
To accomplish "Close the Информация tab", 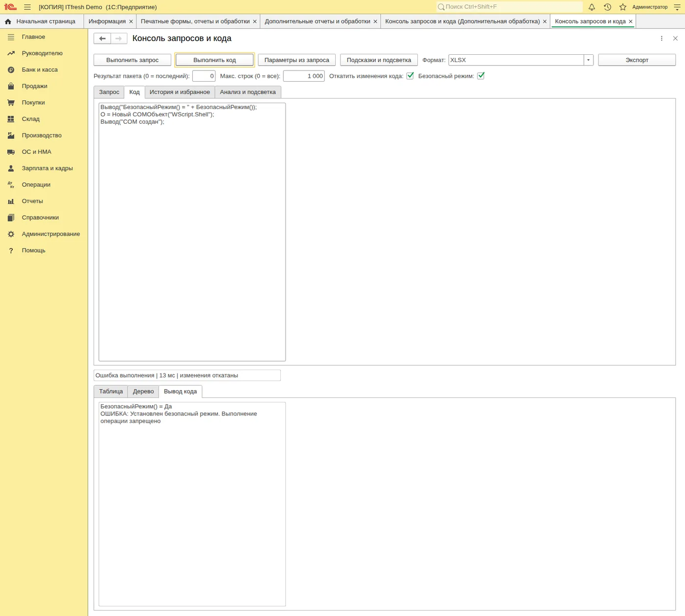I will 131,22.
